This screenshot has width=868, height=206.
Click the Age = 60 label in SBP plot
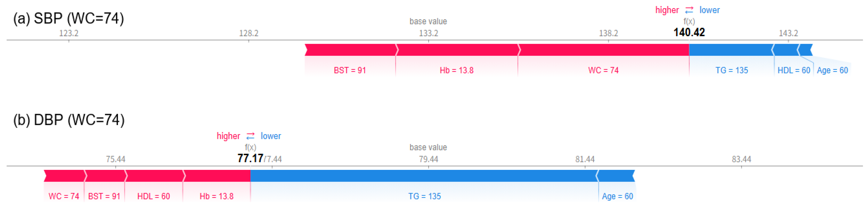[832, 70]
